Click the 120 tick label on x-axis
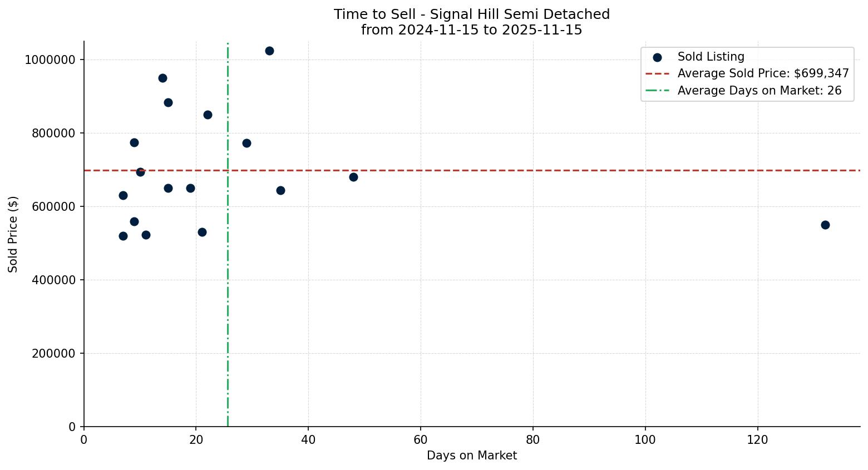 [x=757, y=440]
